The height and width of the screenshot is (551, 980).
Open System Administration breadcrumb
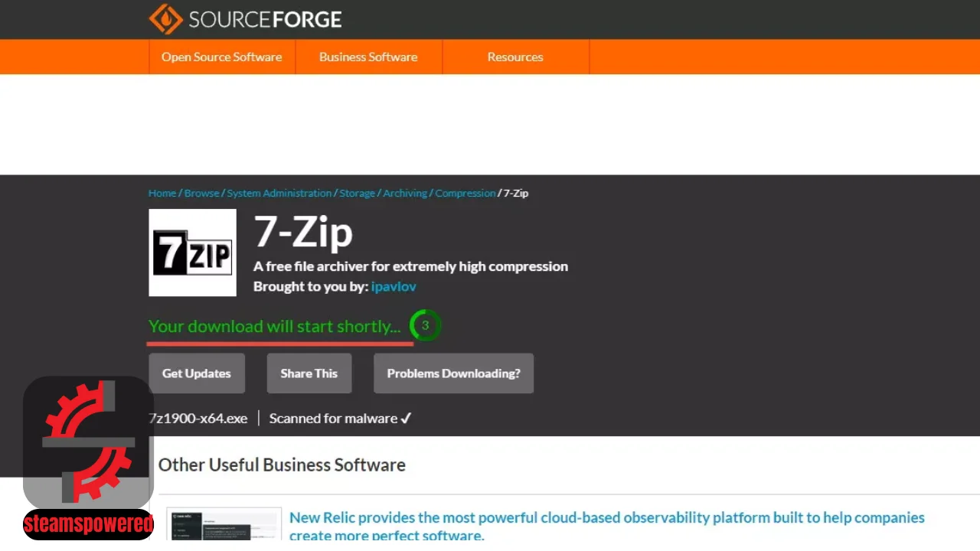[x=279, y=194]
